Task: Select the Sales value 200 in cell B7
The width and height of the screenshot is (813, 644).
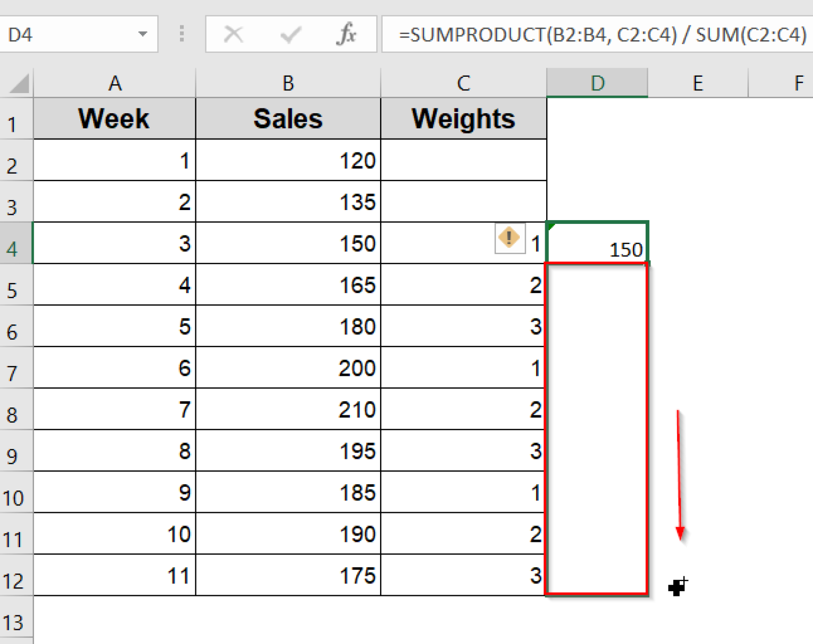Action: pos(288,369)
